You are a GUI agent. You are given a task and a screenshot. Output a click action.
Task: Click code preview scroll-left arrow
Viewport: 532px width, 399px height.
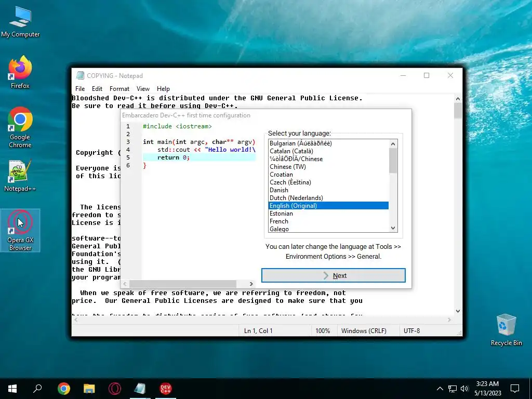point(125,284)
